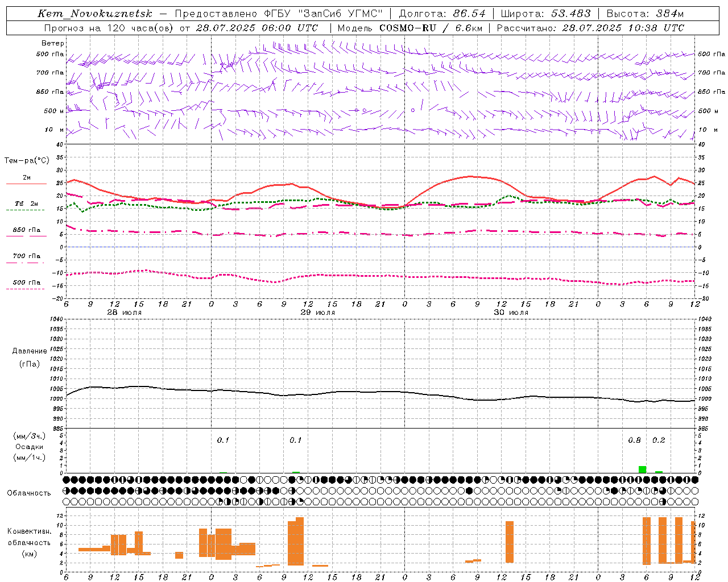Click the 'Осадки' precipitation label
The width and height of the screenshot is (728, 582).
coord(30,447)
